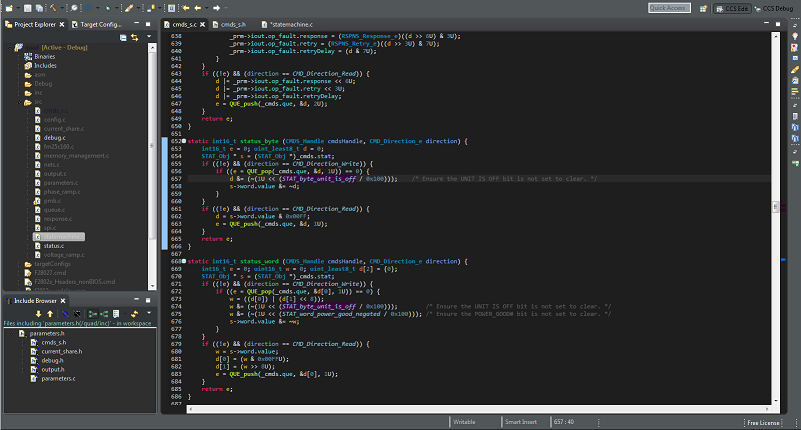801x430 pixels.
Task: Open the Debug dropdown arrow
Action: (116, 8)
